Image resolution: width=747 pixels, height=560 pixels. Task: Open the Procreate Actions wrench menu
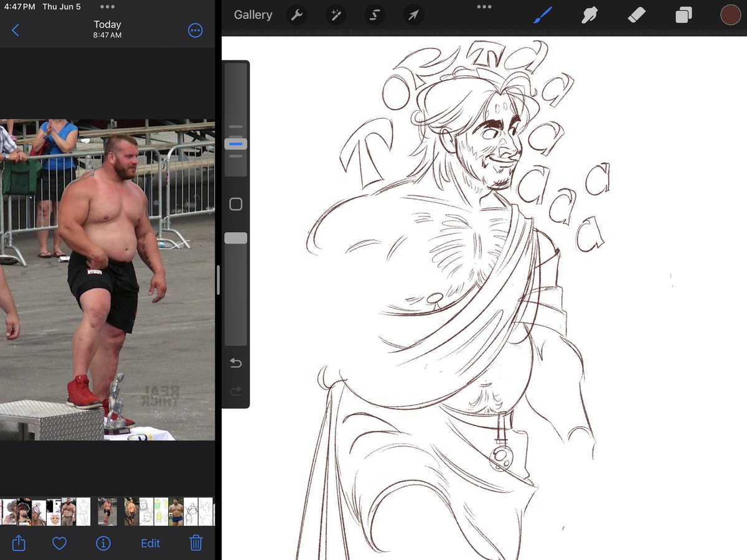297,15
